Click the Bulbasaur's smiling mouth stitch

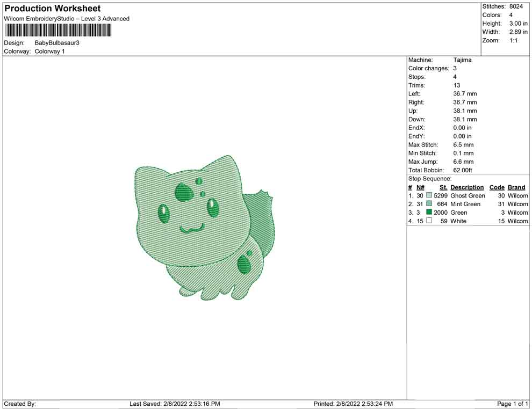point(190,229)
